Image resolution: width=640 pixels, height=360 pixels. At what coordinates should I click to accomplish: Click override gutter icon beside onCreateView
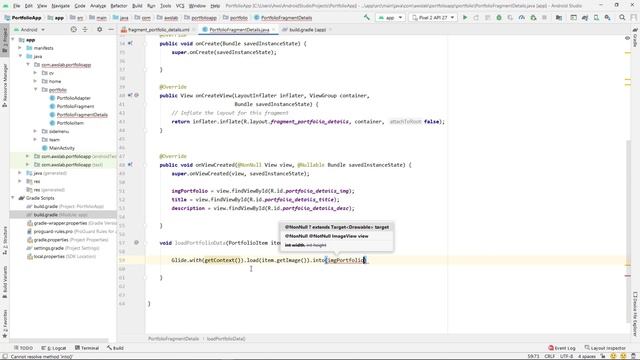[130, 95]
